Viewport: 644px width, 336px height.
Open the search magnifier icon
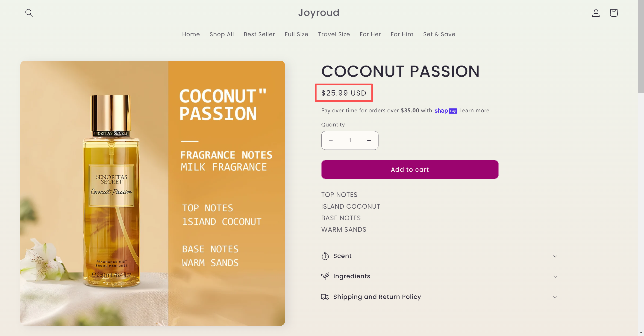tap(29, 13)
